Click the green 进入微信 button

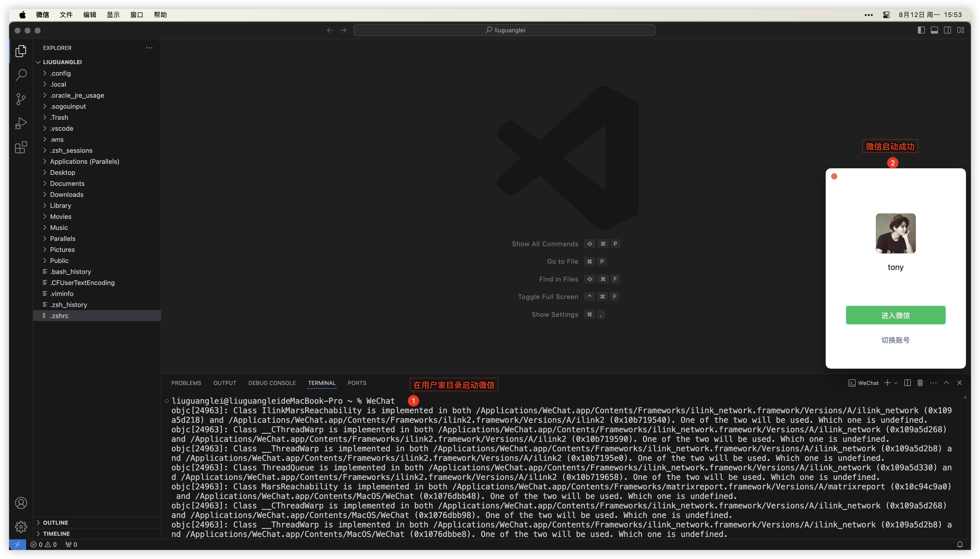pyautogui.click(x=895, y=315)
